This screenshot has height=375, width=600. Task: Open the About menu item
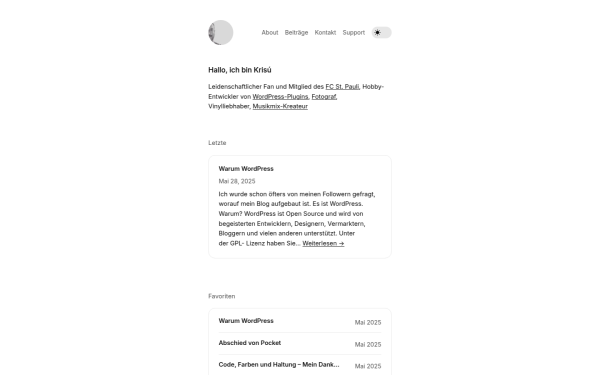[x=270, y=33]
